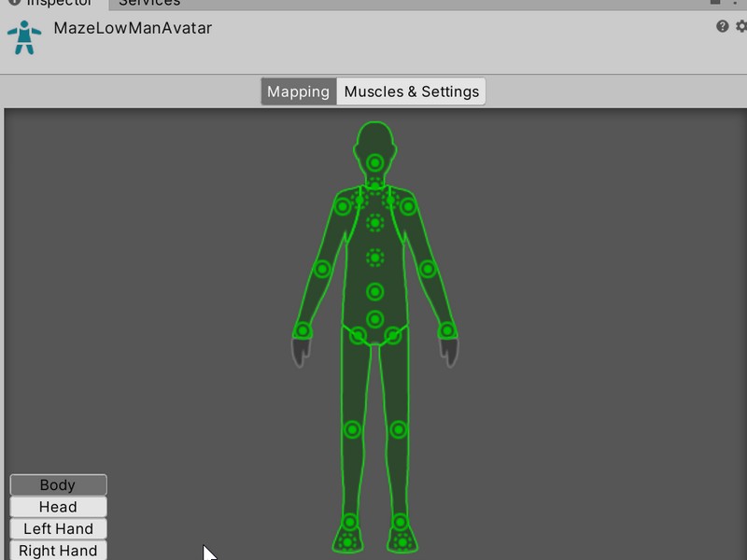Switch to the Muscles & Settings tab
The width and height of the screenshot is (747, 560).
[x=411, y=91]
